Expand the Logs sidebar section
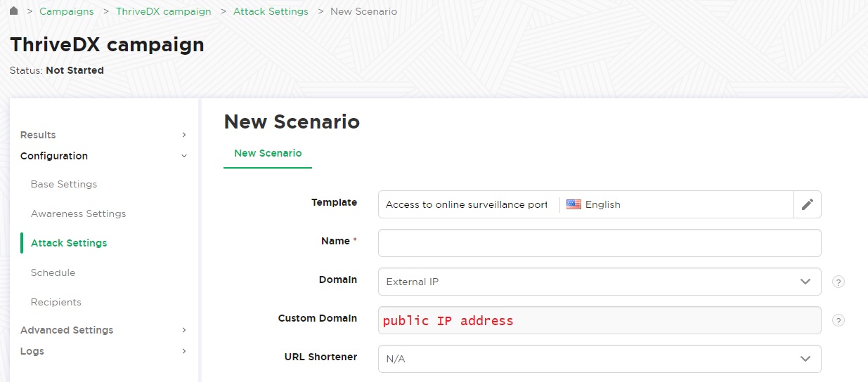This screenshot has width=868, height=382. (104, 351)
